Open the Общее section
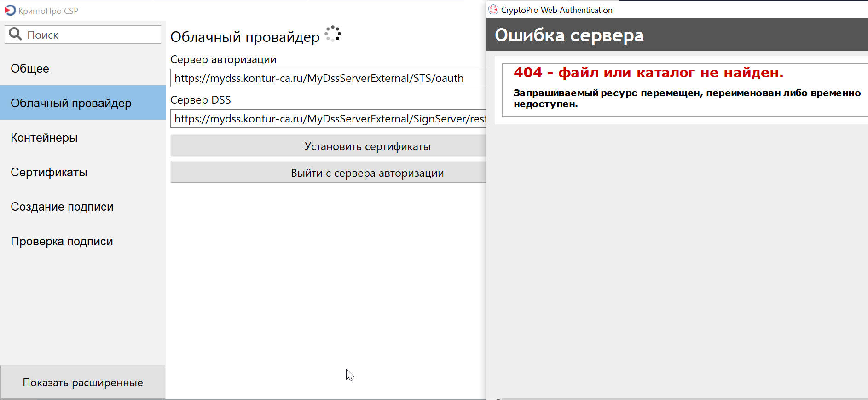This screenshot has height=400, width=868. [x=30, y=69]
